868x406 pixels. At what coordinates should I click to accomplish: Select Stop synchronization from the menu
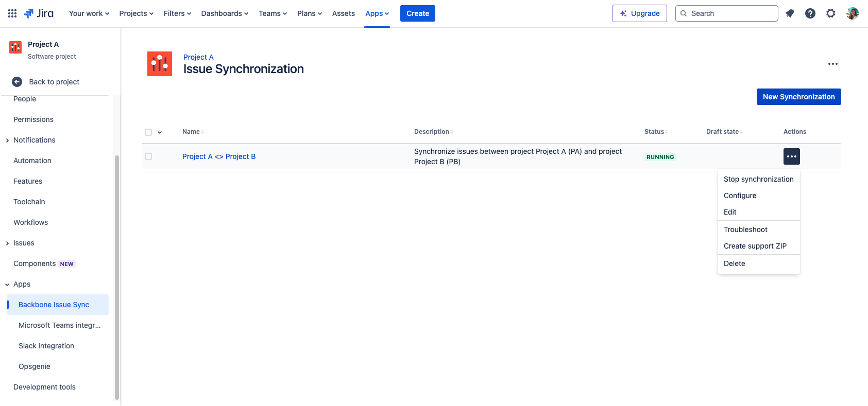[758, 179]
